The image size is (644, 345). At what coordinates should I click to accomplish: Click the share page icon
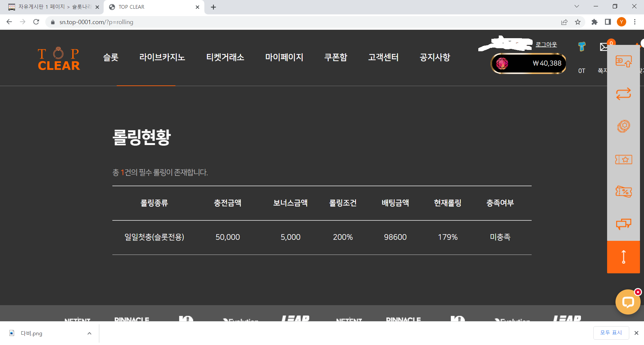click(x=564, y=22)
